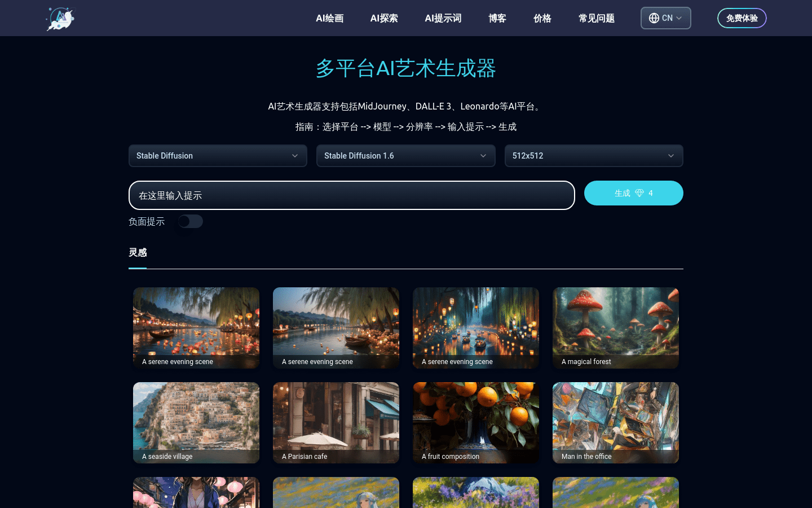Open the 512x512 resolution dropdown
The height and width of the screenshot is (508, 812).
[x=594, y=156]
